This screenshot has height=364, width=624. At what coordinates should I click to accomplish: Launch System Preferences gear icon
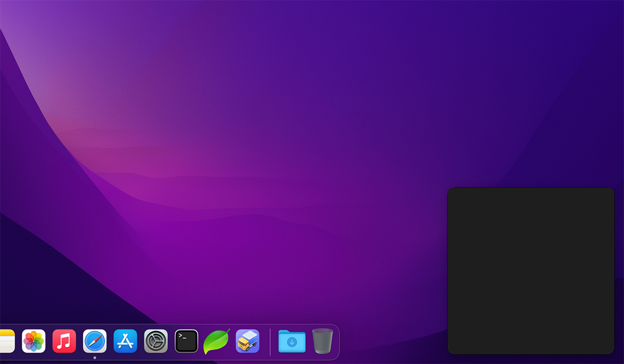[156, 342]
